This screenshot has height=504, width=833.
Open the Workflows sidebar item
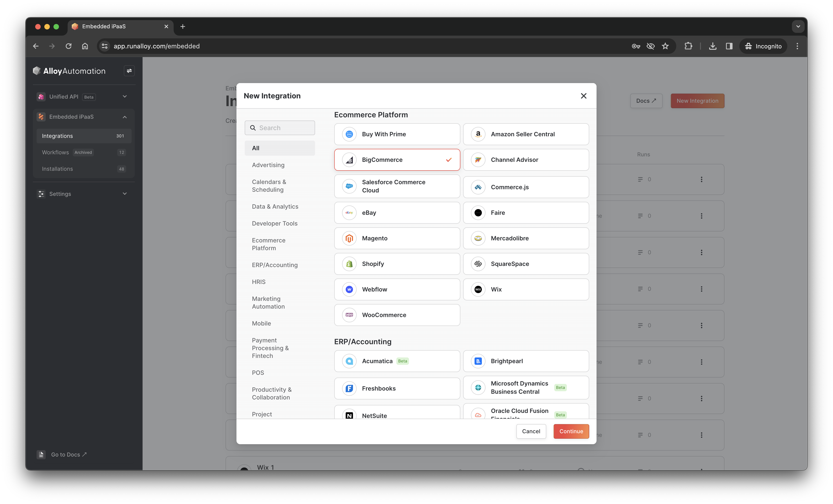tap(56, 152)
